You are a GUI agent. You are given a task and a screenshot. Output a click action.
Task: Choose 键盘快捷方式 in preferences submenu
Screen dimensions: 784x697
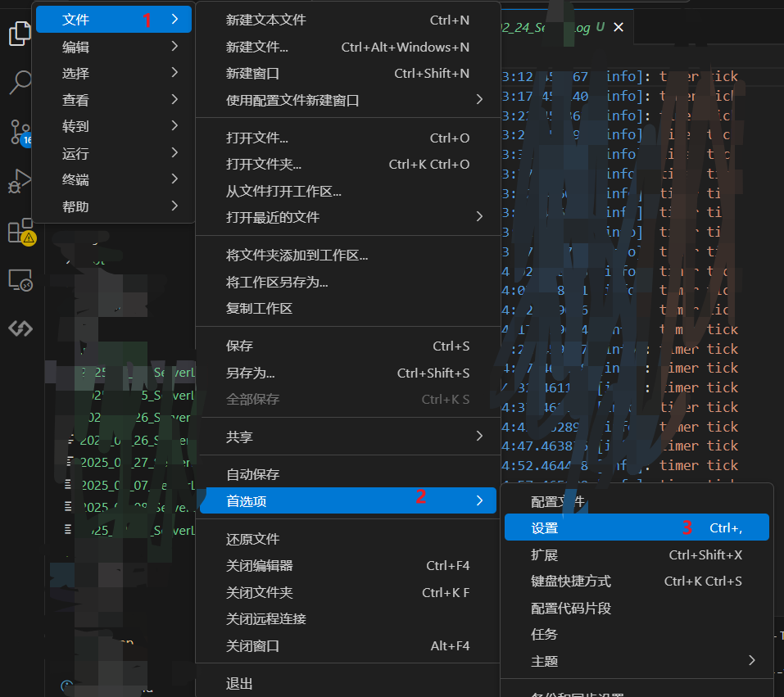tap(571, 581)
